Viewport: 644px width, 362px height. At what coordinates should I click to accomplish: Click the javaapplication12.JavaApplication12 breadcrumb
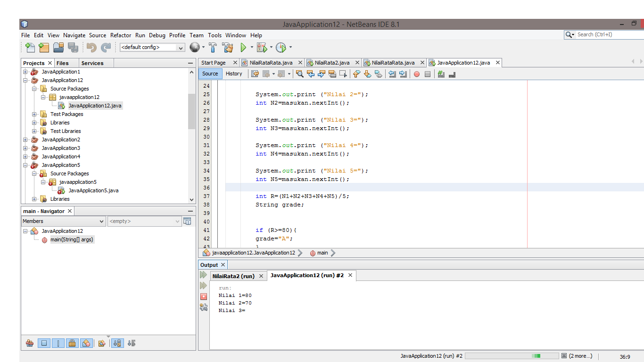(x=253, y=253)
